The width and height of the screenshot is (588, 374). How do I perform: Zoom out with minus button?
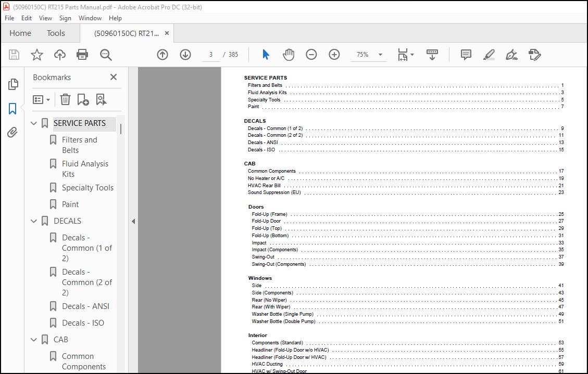[311, 55]
